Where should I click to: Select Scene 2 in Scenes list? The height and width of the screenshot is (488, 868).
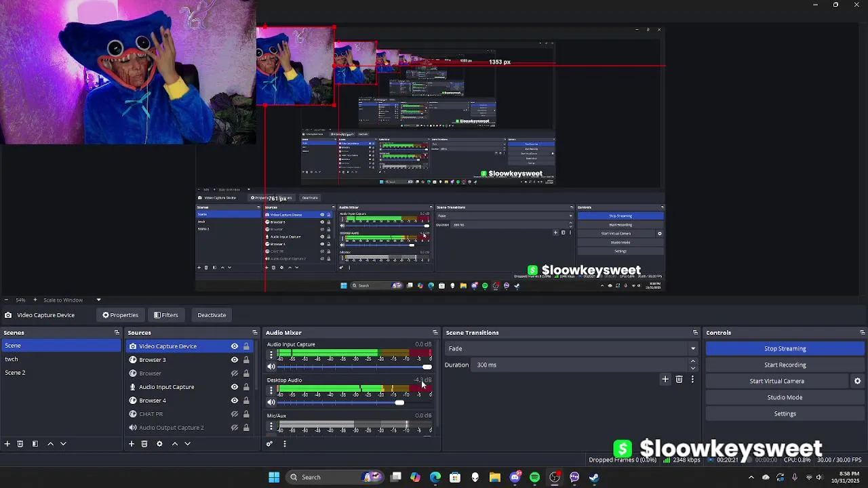(x=61, y=373)
